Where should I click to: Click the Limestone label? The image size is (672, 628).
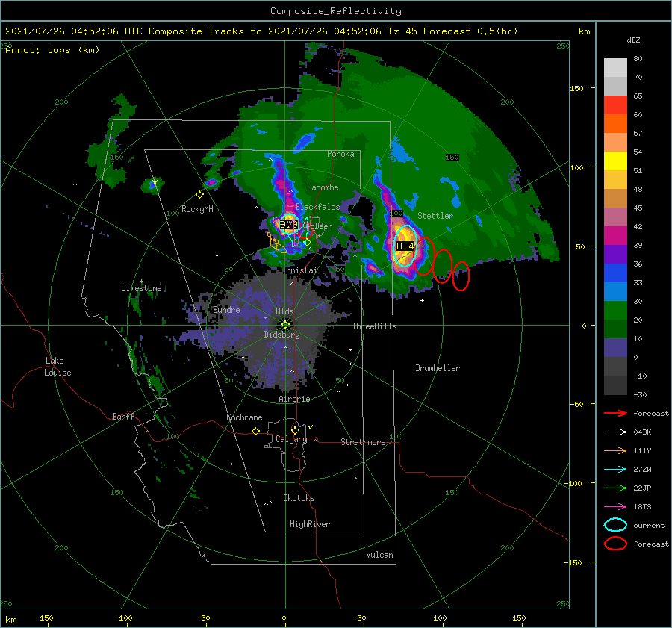click(141, 288)
